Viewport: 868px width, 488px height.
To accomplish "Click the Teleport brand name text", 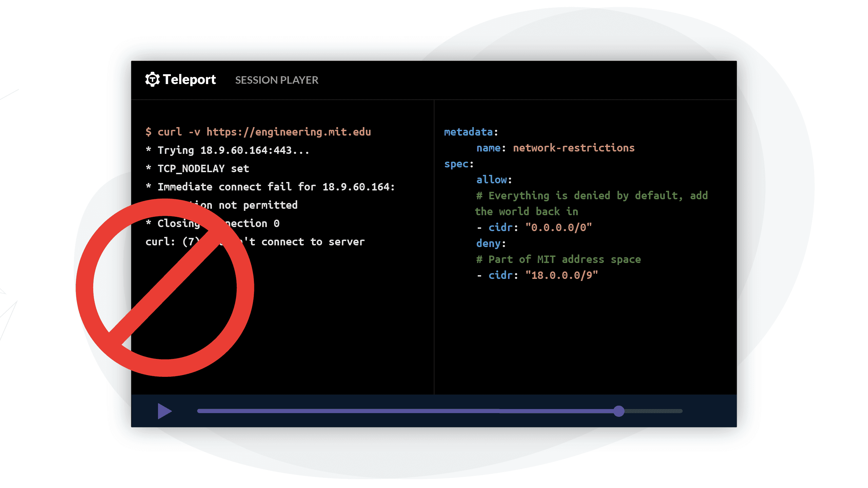I will click(189, 80).
